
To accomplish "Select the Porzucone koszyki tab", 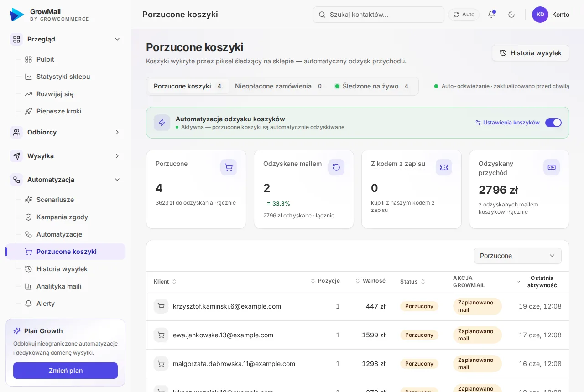I will 188,86.
